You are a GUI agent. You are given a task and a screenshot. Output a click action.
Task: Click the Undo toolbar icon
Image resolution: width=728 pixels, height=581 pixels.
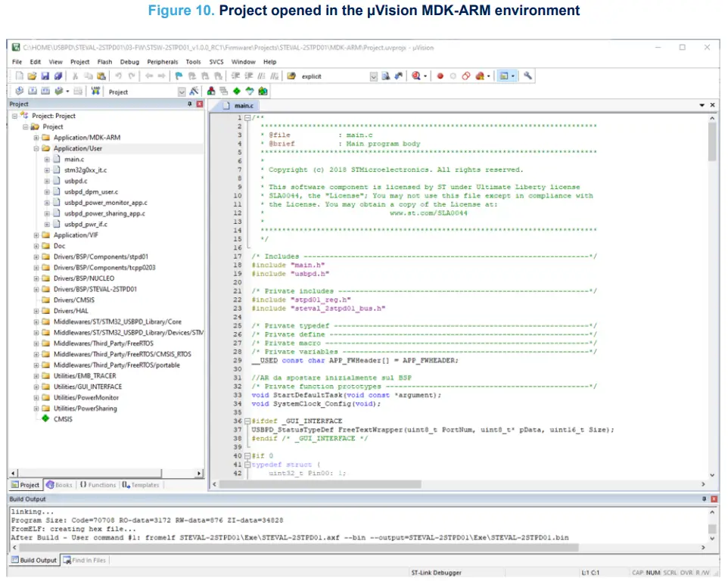(x=118, y=76)
